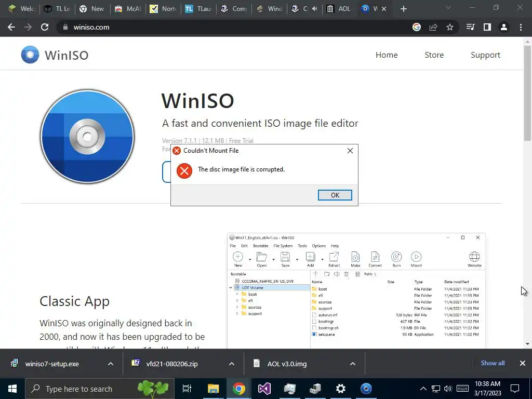Switch to the Welc tab

(x=21, y=9)
